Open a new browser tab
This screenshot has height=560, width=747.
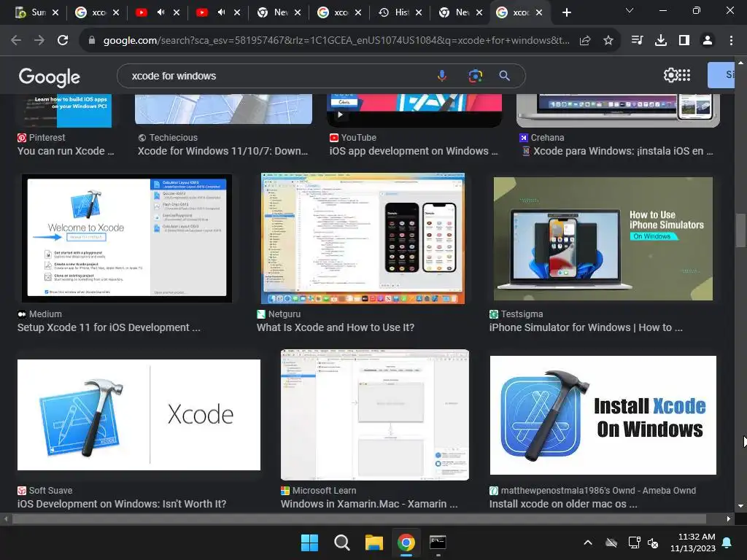pos(566,12)
